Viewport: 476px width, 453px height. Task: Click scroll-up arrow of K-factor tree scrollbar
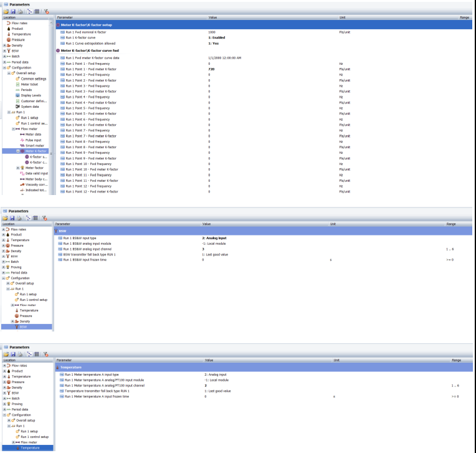click(51, 23)
